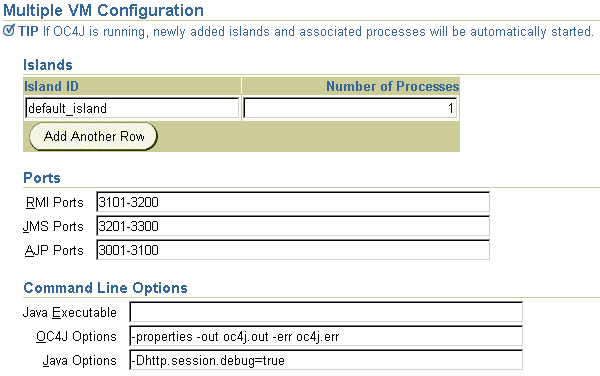Select the Number of Processes input field
600x376 pixels.
tap(350, 108)
